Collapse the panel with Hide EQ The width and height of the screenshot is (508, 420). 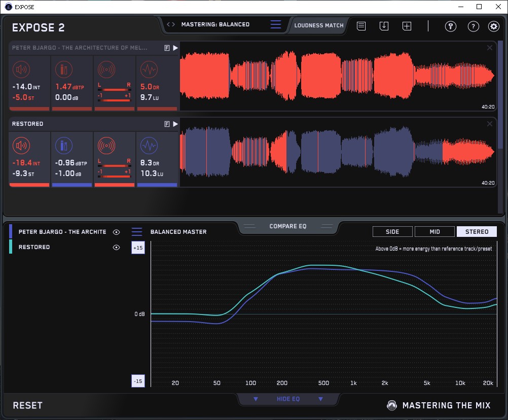pos(288,399)
